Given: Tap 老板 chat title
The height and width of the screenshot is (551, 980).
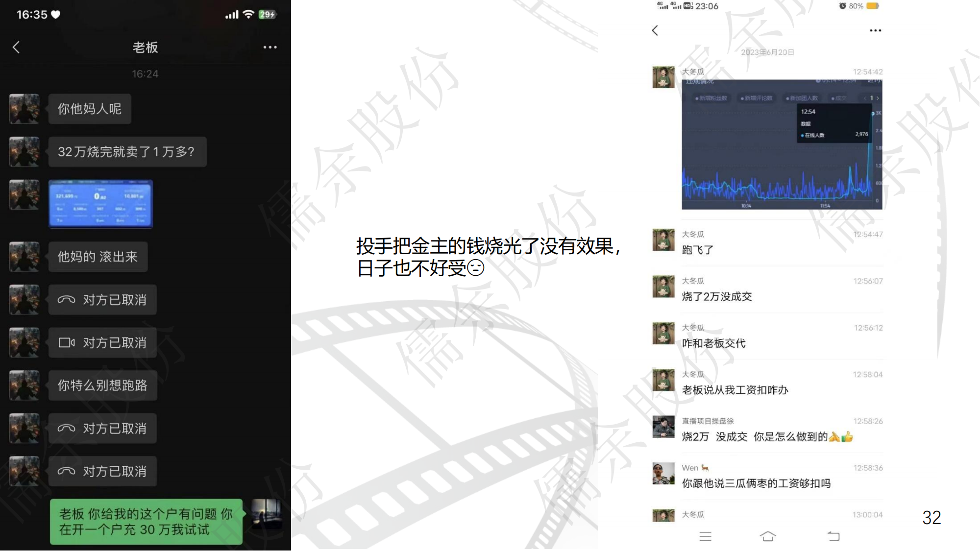Looking at the screenshot, I should pos(146,48).
